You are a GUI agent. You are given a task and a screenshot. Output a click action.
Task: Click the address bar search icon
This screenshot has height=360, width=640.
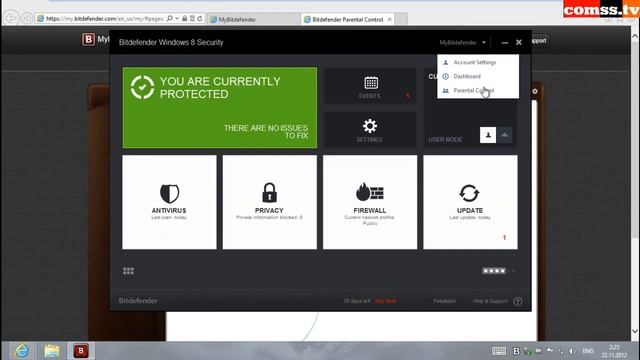[x=169, y=19]
